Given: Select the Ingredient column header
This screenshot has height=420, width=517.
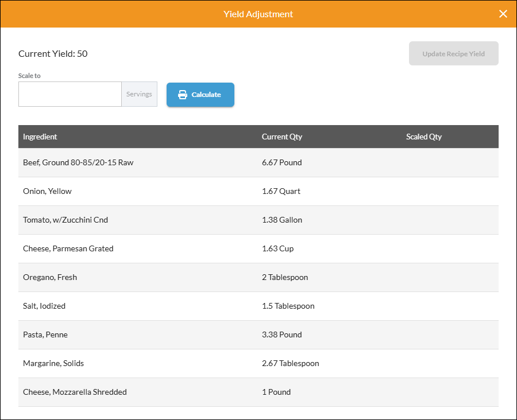Looking at the screenshot, I should click(40, 137).
